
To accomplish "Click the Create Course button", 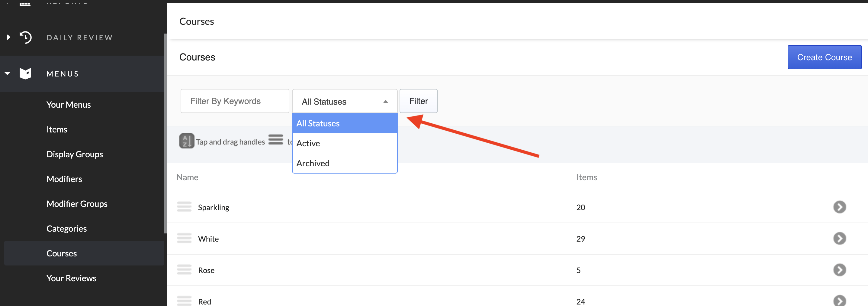I will 824,57.
